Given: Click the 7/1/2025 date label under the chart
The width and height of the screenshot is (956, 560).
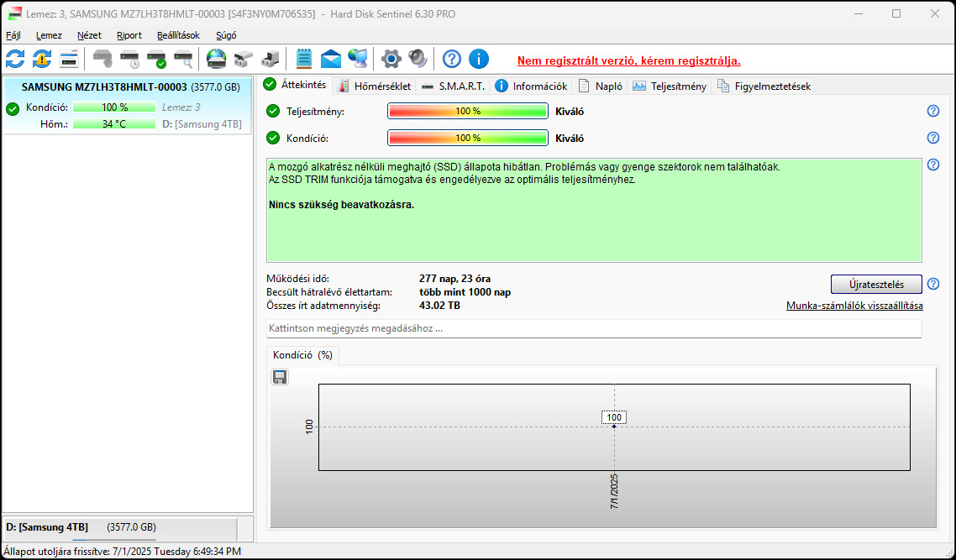Looking at the screenshot, I should pyautogui.click(x=614, y=491).
